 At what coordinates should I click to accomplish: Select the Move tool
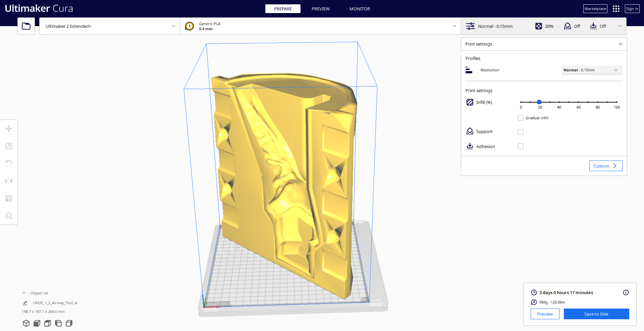9,129
